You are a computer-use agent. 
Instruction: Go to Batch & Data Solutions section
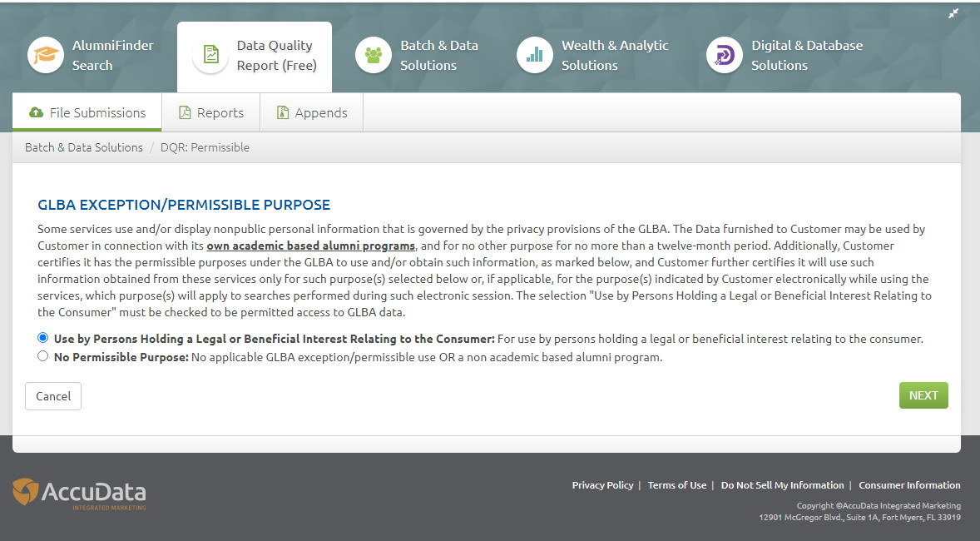click(418, 55)
